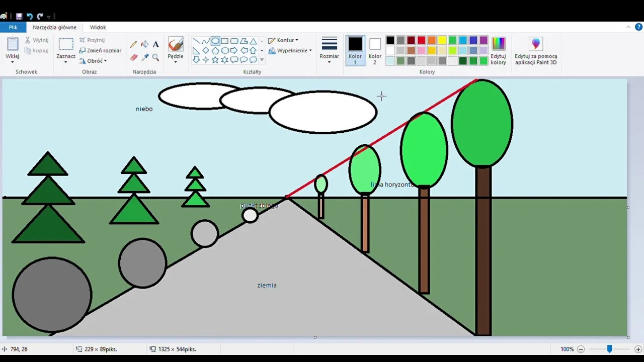
Task: Pick the orange color swatch
Action: point(432,40)
